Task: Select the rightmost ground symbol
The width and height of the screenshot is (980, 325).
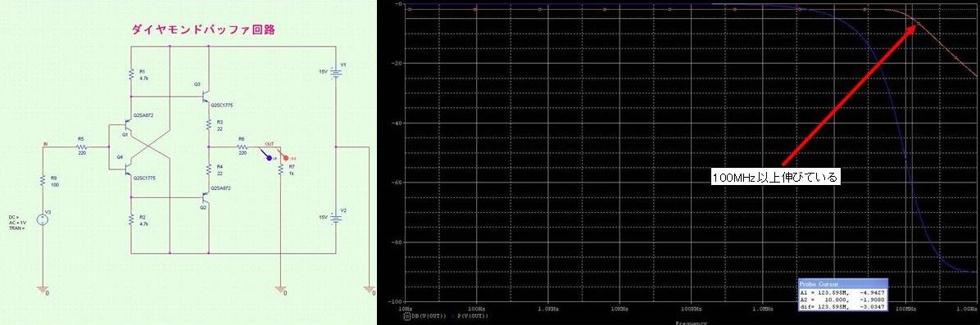Action: 369,289
